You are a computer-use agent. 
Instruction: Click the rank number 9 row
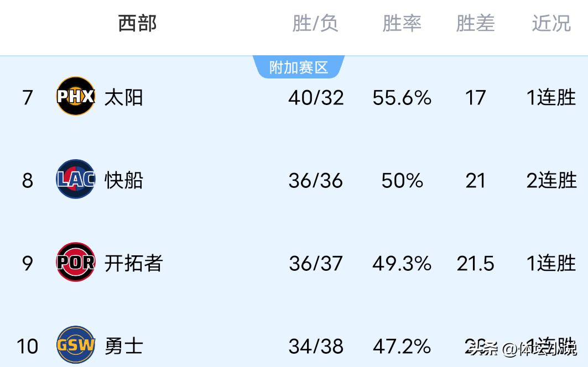click(x=28, y=264)
